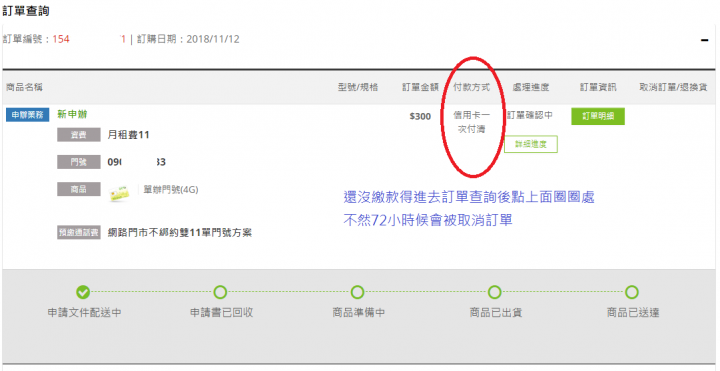Click the 月租費11 text
The width and height of the screenshot is (720, 371).
(128, 135)
